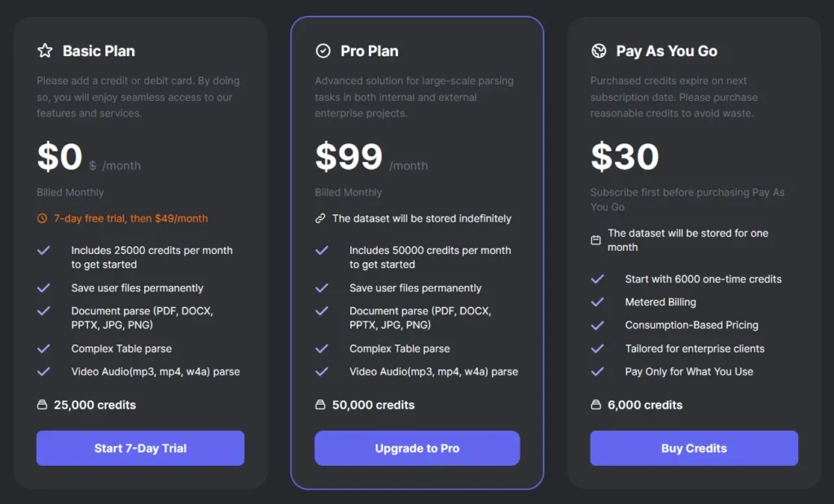Check the mark beside Pay Only for What You Use
834x504 pixels.
(599, 371)
